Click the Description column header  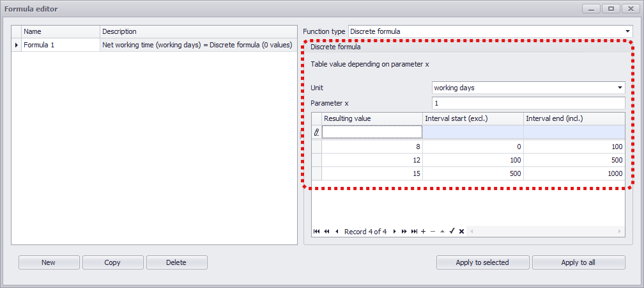pyautogui.click(x=198, y=32)
